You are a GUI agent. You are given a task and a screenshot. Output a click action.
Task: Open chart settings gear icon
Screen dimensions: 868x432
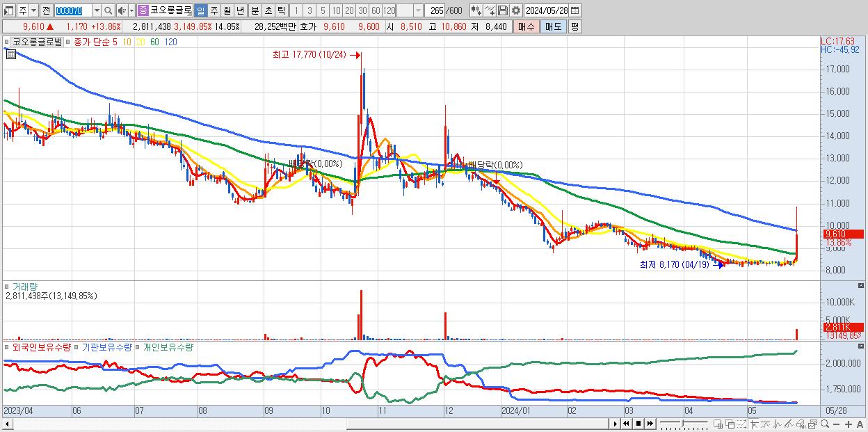click(x=516, y=10)
